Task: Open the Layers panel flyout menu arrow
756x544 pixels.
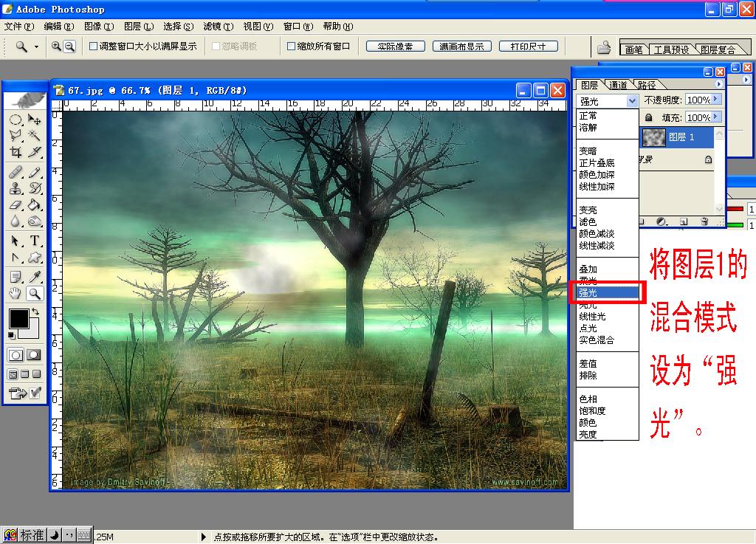Action: (x=718, y=84)
